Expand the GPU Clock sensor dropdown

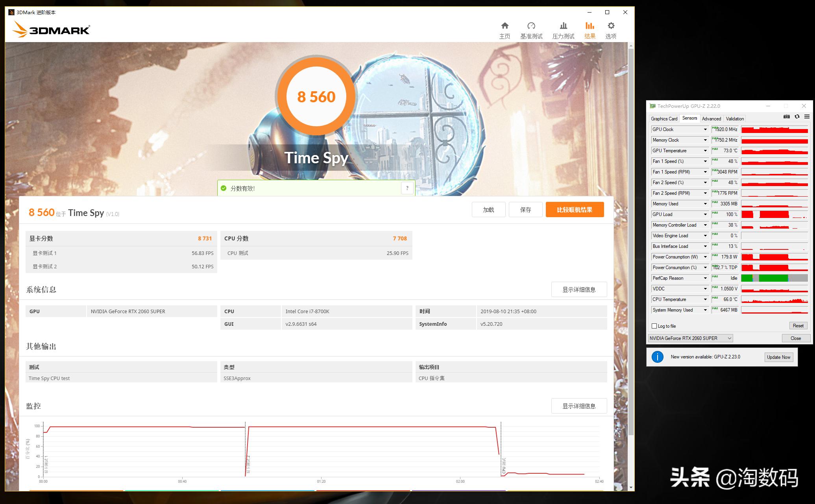coord(704,129)
